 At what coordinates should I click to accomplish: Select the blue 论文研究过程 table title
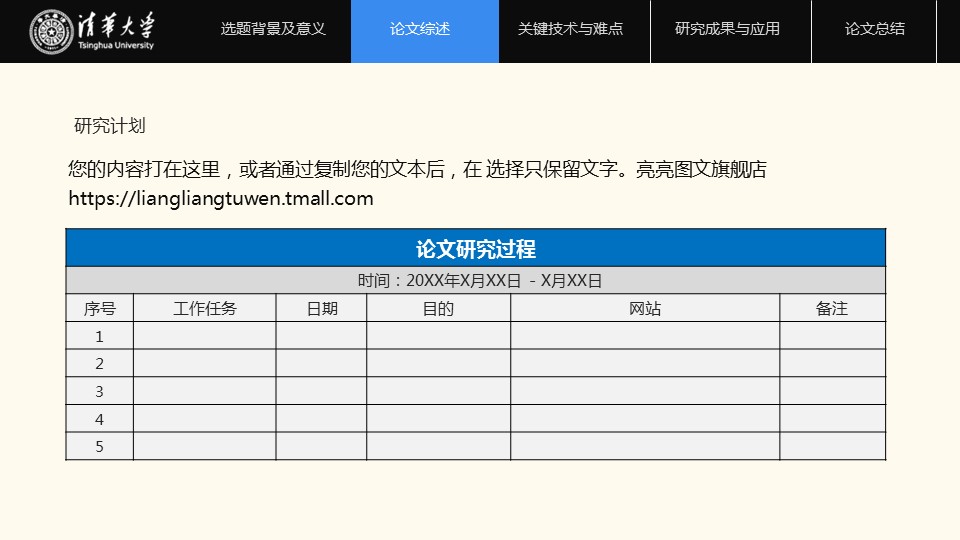pyautogui.click(x=476, y=249)
